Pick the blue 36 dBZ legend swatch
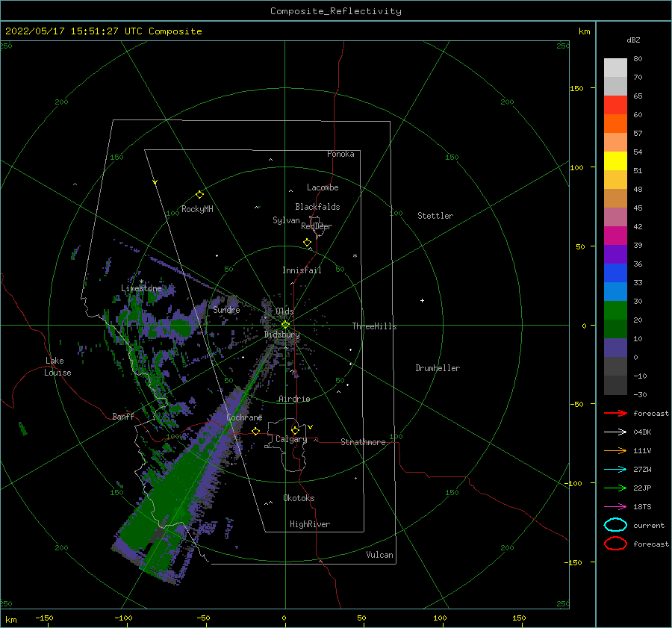This screenshot has height=628, width=672. pyautogui.click(x=615, y=273)
